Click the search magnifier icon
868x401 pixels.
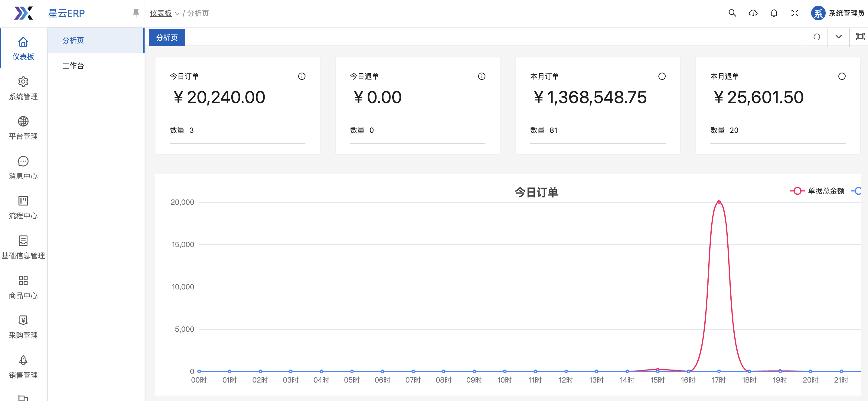click(x=732, y=13)
